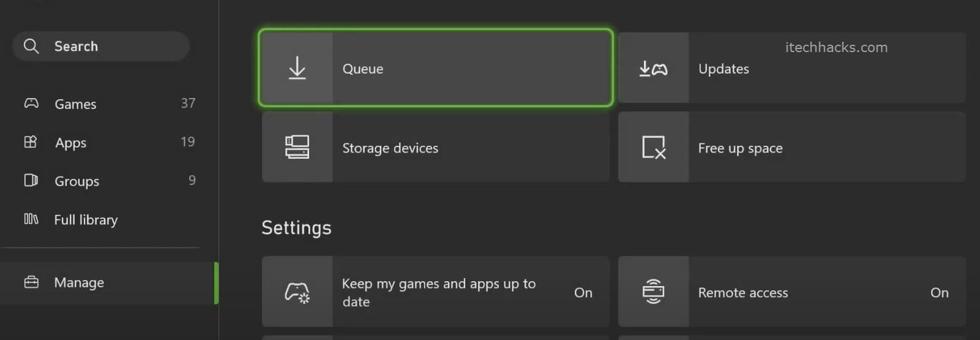Go to Full library
The width and height of the screenshot is (980, 340).
(x=86, y=220)
